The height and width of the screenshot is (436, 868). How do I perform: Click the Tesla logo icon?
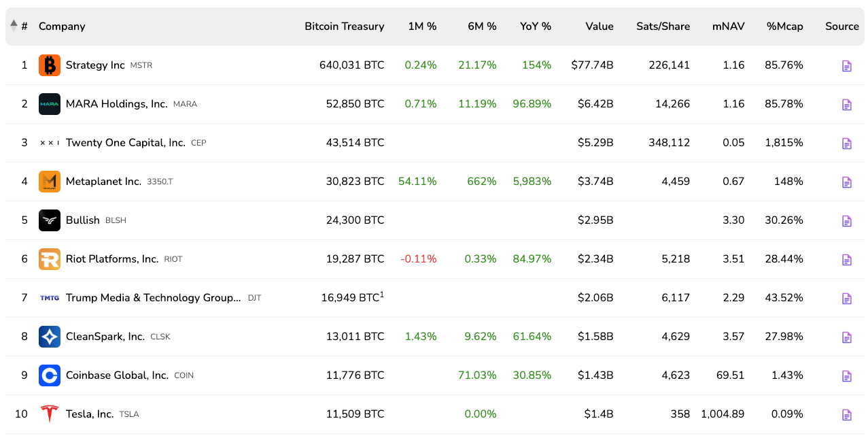click(x=50, y=414)
